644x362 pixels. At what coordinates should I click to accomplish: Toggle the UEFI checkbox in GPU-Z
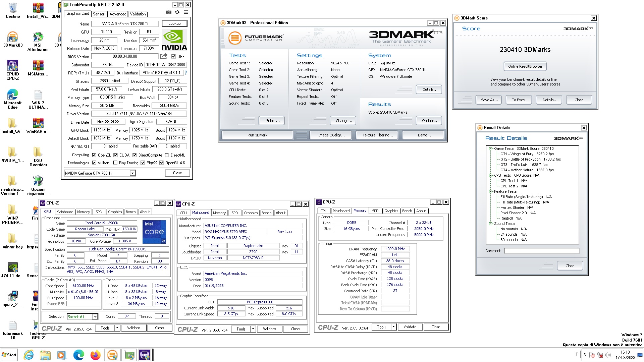point(173,56)
